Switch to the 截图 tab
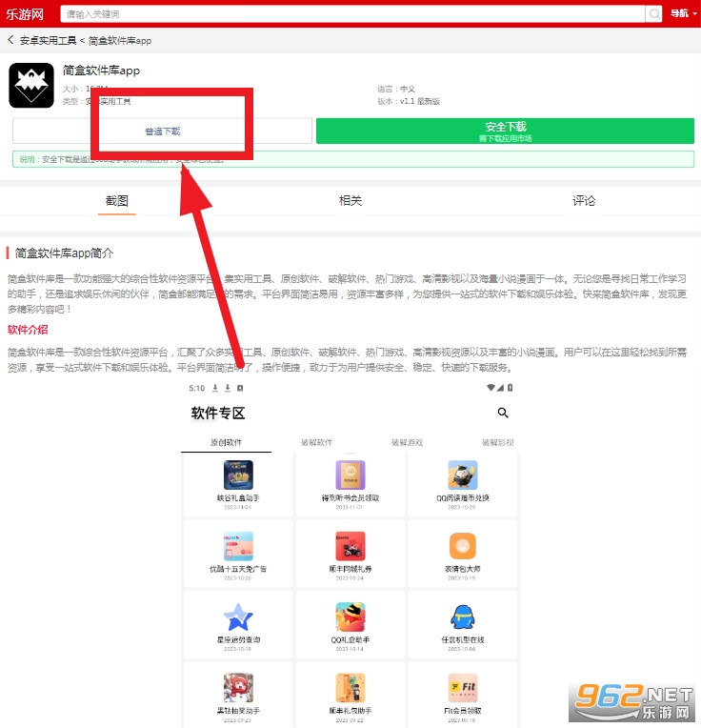 (x=117, y=200)
